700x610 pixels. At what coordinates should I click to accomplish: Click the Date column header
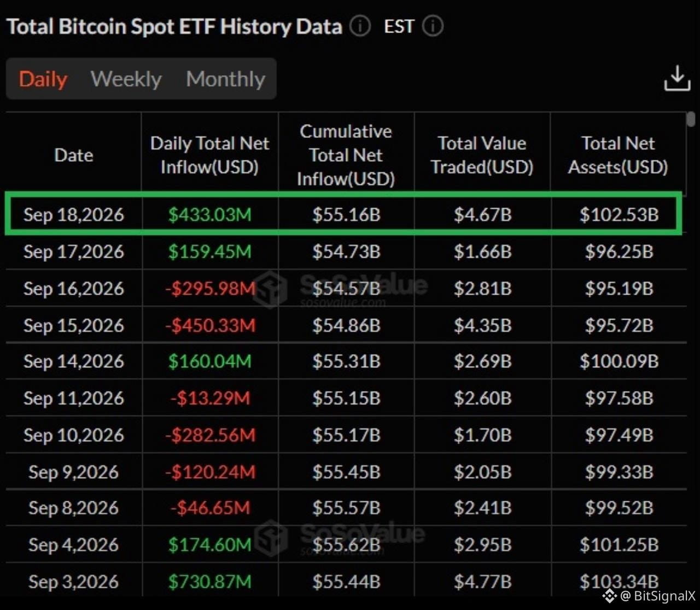tap(74, 155)
